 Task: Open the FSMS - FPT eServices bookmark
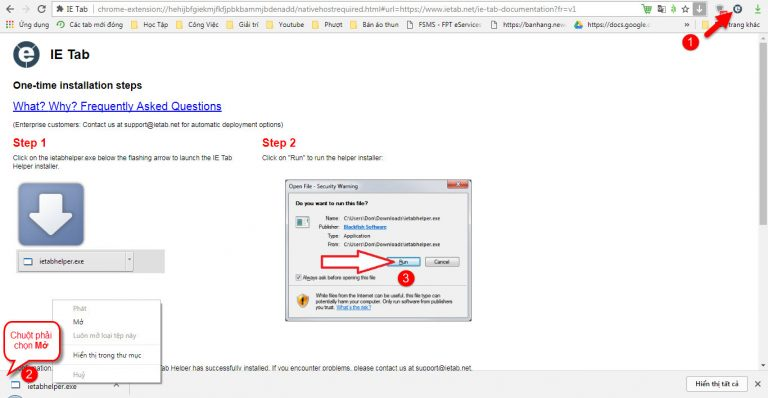click(x=444, y=24)
